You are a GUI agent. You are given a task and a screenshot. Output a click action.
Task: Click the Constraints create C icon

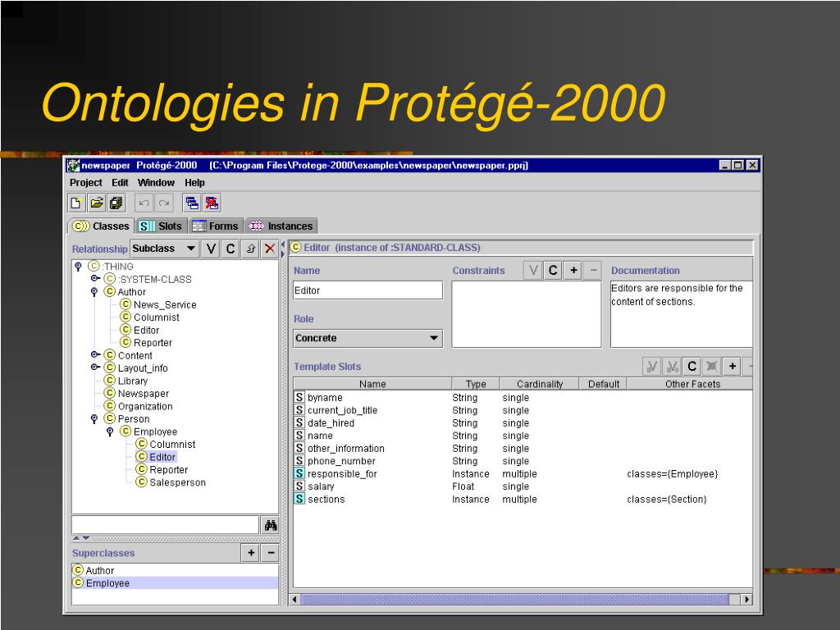(x=553, y=271)
